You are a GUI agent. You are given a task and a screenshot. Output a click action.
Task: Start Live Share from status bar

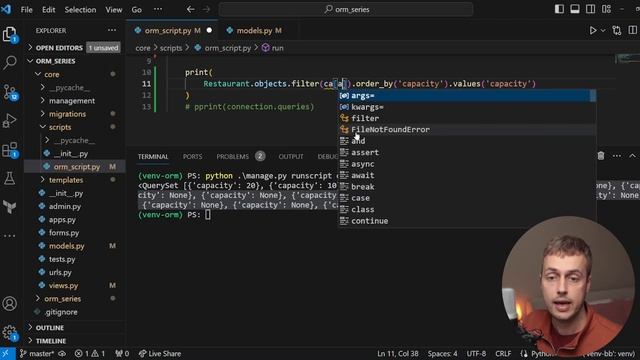(160, 354)
